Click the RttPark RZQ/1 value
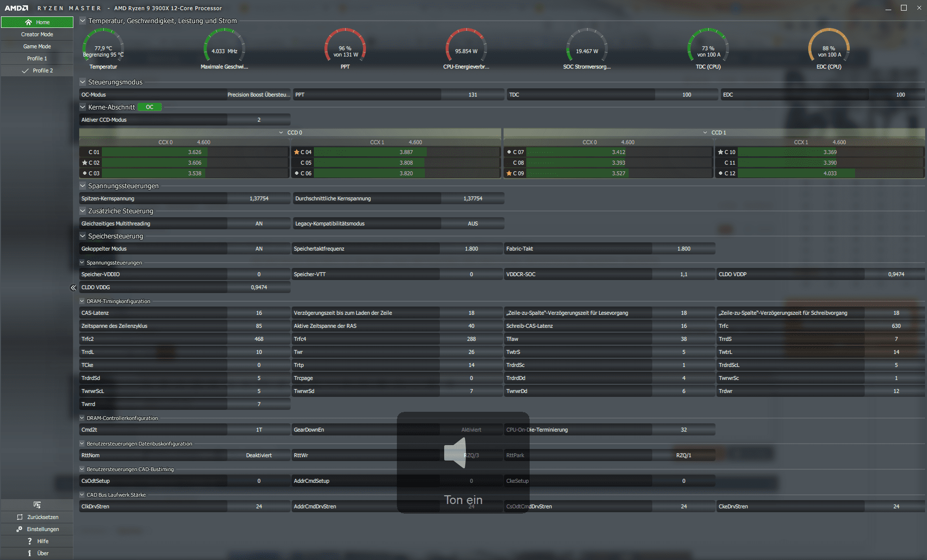 click(x=684, y=455)
